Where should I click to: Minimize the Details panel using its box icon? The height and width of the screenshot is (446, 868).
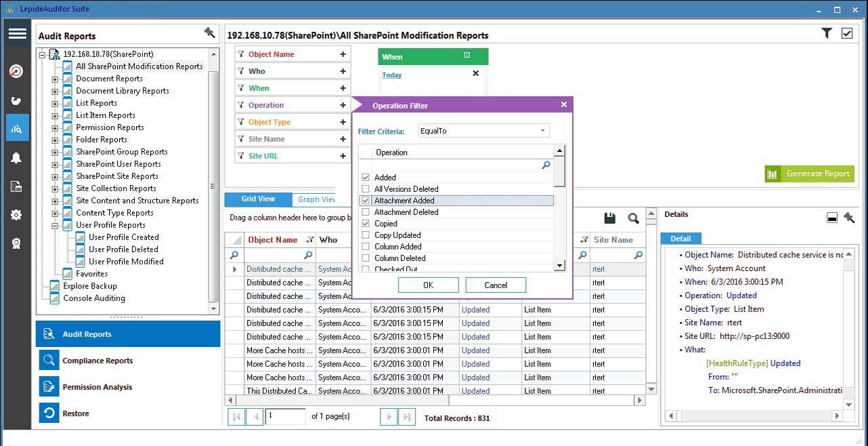point(832,218)
